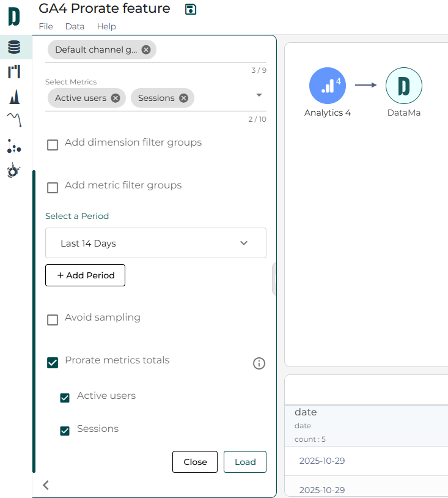This screenshot has height=498, width=448.
Task: Remove the Active users metric chip
Action: pyautogui.click(x=116, y=98)
